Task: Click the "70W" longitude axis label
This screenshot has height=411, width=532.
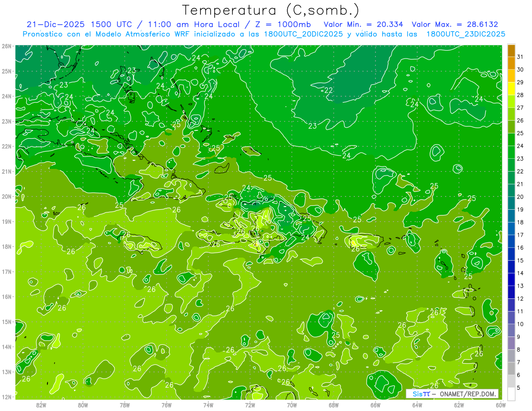Action: (x=292, y=404)
